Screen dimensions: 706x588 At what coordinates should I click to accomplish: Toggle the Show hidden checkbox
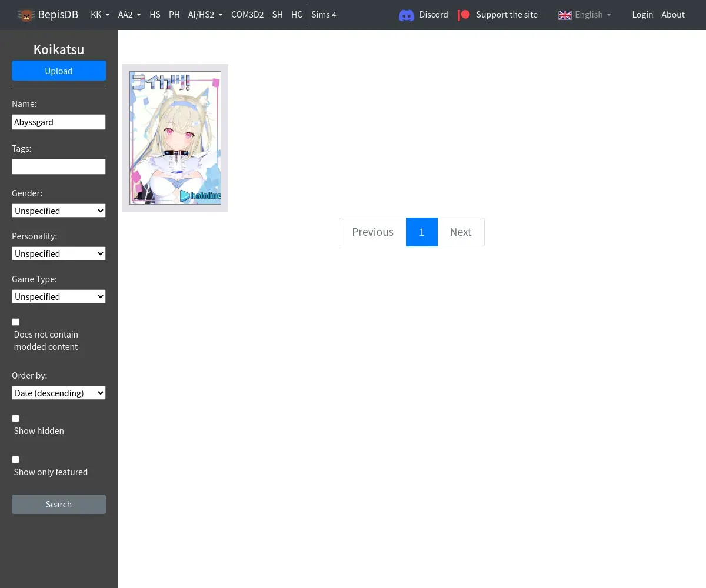15,418
